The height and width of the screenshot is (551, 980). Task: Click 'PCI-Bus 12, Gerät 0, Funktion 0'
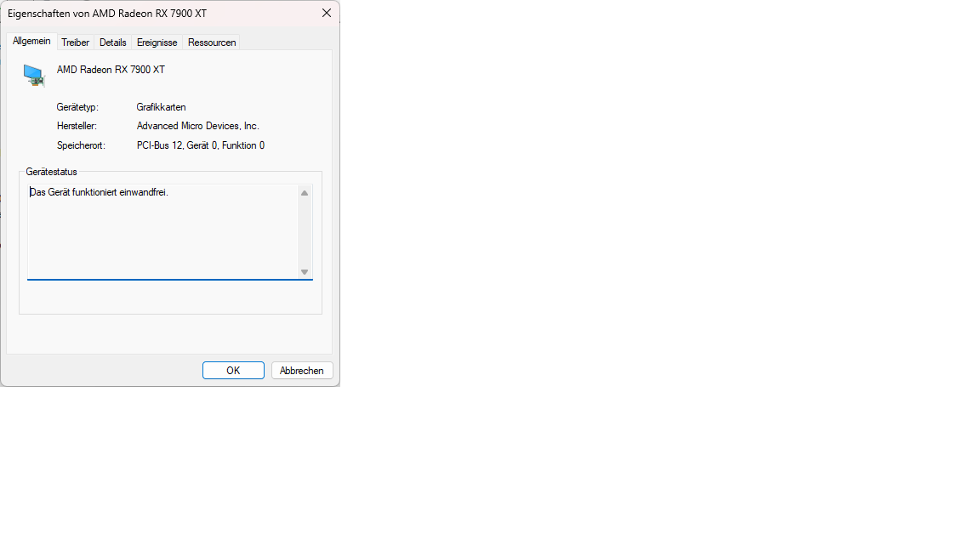tap(201, 145)
